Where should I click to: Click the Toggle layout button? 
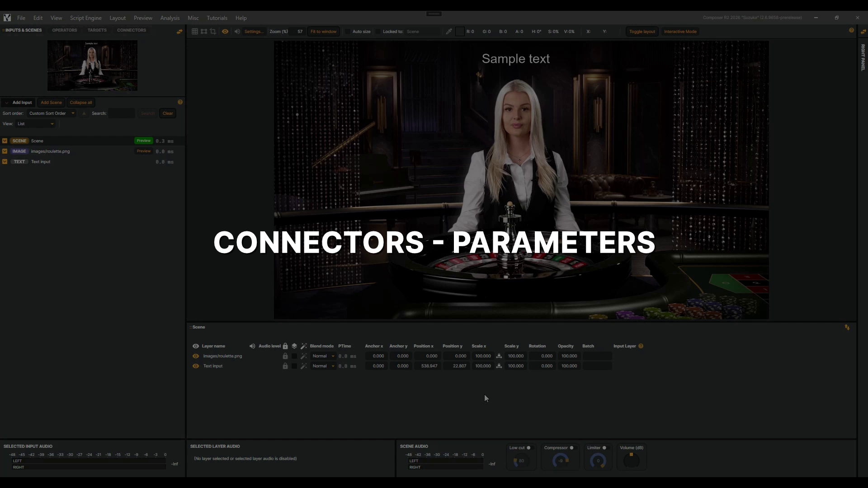point(642,32)
